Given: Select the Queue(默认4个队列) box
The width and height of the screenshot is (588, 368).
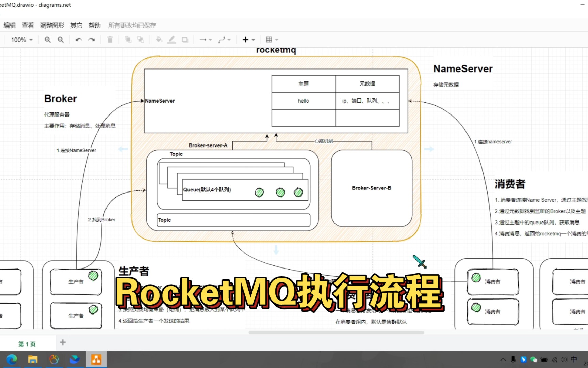Looking at the screenshot, I should click(245, 190).
